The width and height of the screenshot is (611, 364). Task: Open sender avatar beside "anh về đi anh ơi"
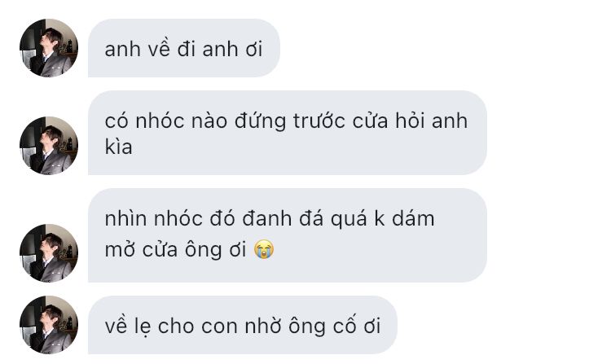49,48
